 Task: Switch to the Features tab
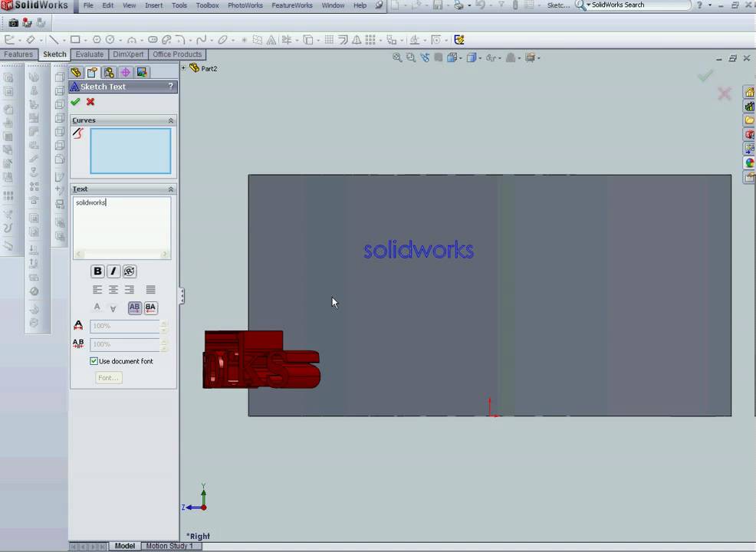pos(19,54)
